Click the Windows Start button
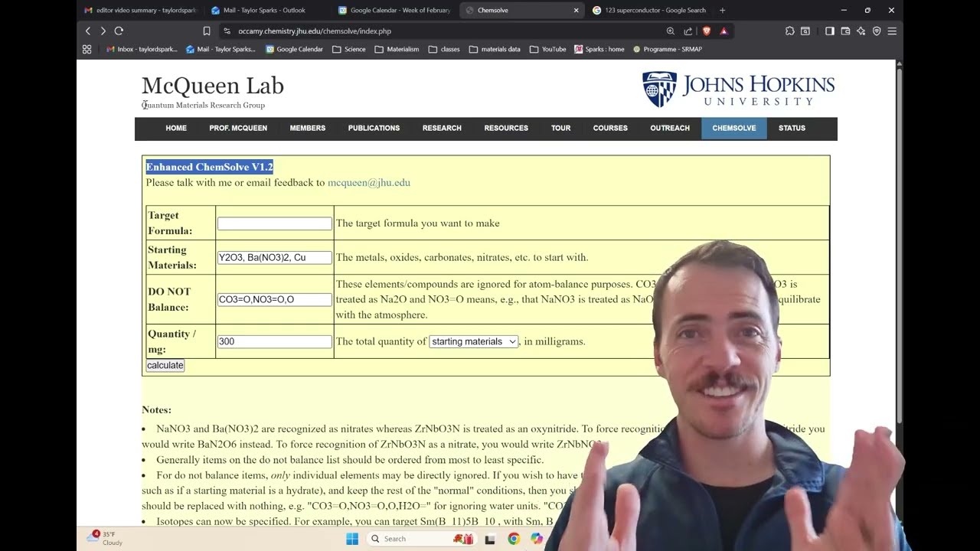Viewport: 980px width, 551px height. point(352,539)
